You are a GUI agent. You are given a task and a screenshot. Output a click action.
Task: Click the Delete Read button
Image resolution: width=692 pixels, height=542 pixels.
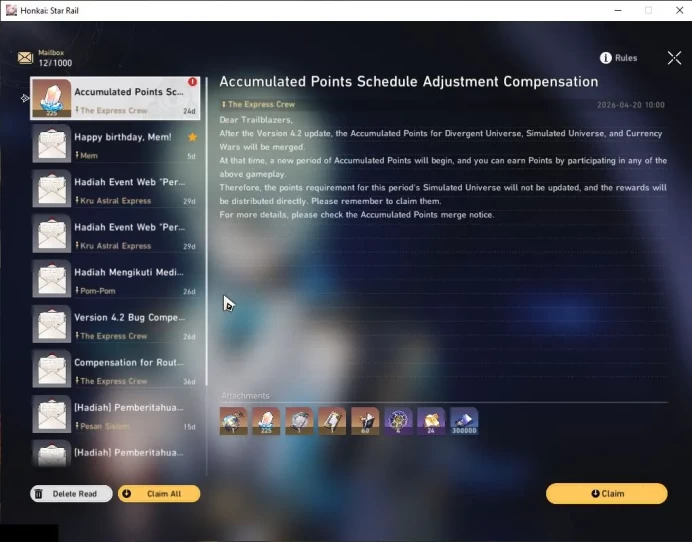(71, 493)
